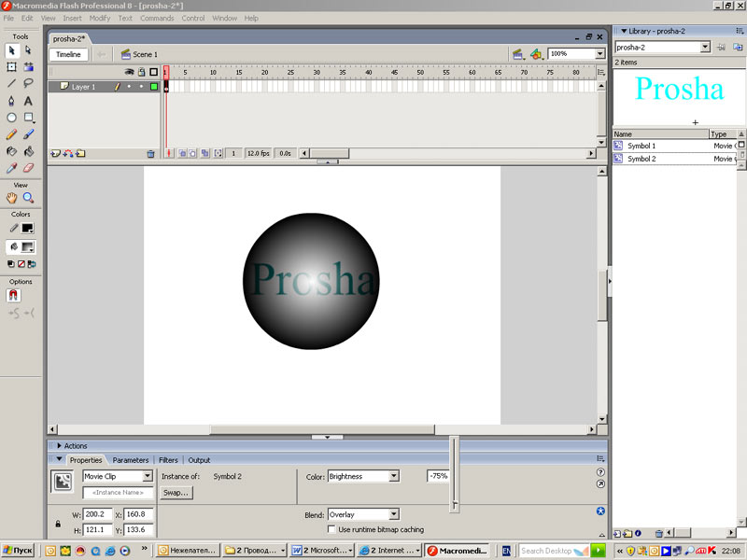
Task: Choose the Pencil tool
Action: point(12,134)
